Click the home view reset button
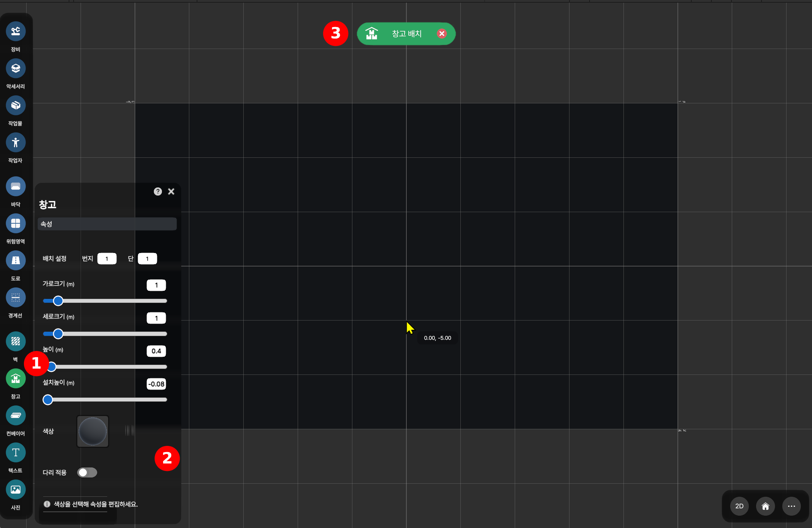 [x=765, y=506]
